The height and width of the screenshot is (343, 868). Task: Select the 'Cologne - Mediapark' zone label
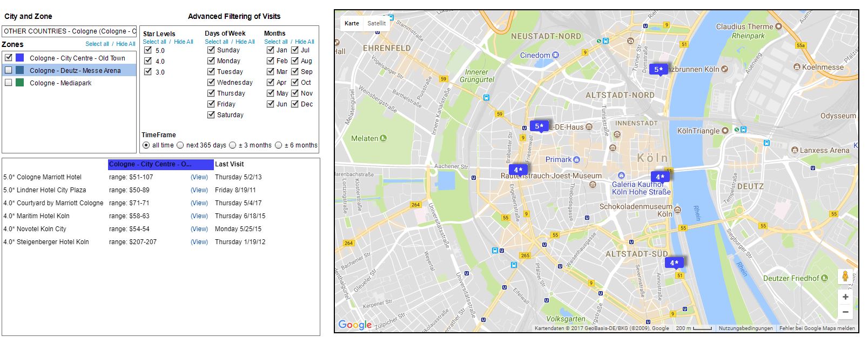click(60, 83)
